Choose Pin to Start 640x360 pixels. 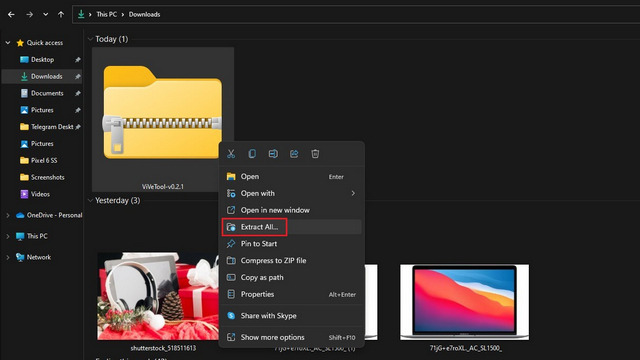tap(291, 244)
